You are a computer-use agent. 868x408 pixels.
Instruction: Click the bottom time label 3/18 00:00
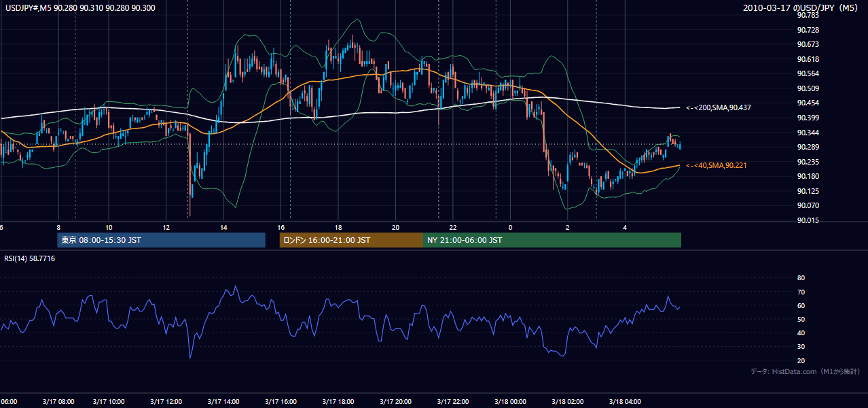(x=509, y=401)
